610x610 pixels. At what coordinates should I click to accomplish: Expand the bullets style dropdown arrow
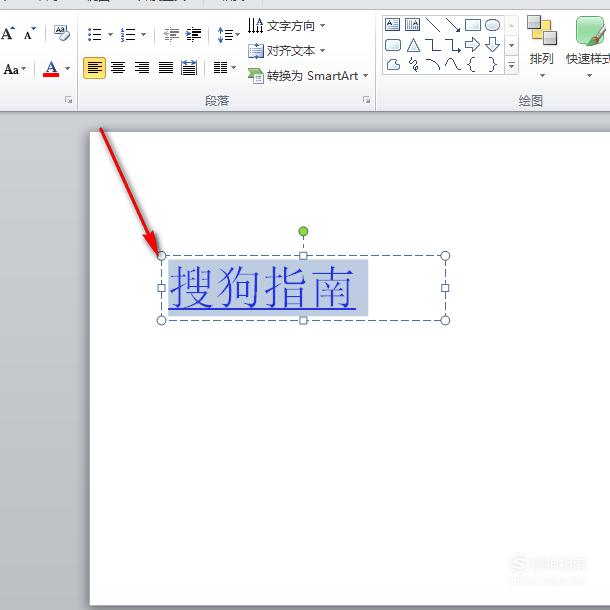[x=110, y=34]
